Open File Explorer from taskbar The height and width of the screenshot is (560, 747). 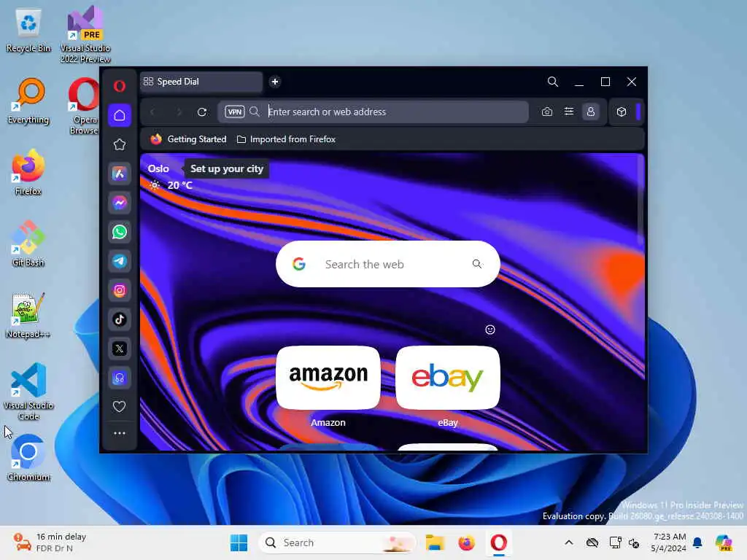435,542
